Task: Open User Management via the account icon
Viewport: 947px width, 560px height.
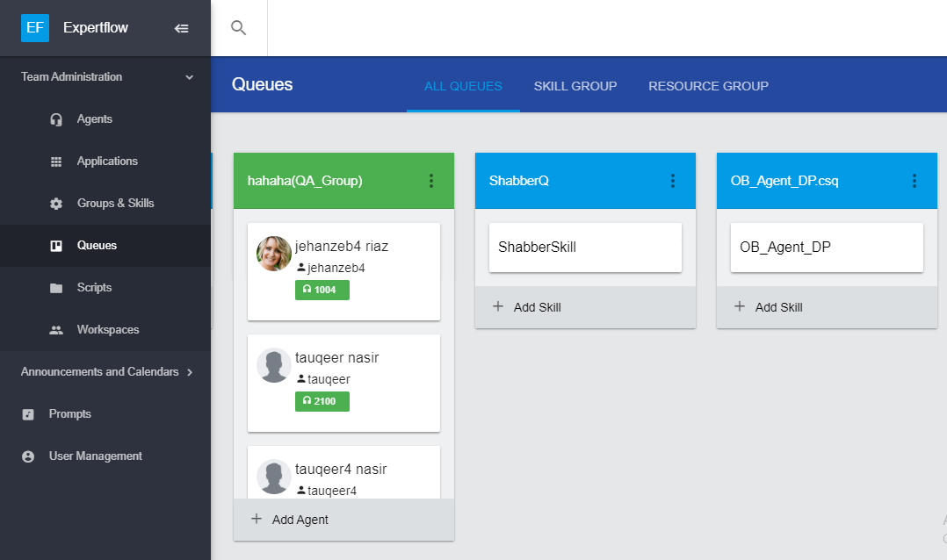Action: [x=28, y=456]
